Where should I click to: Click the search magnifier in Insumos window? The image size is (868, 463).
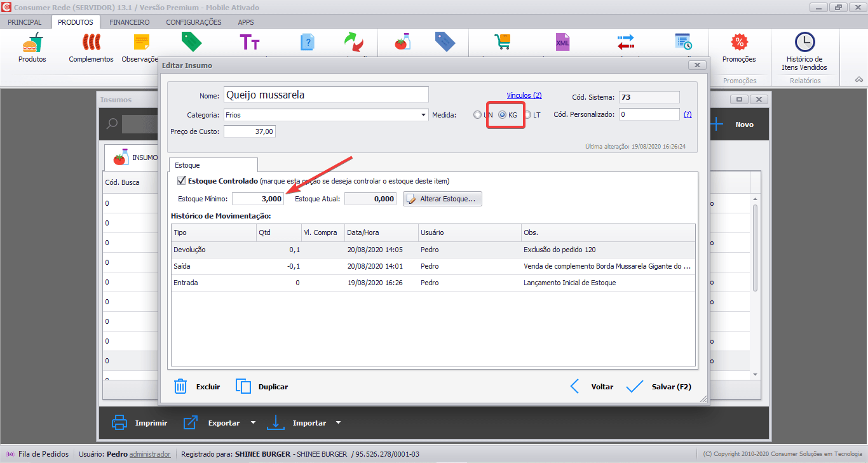coord(112,124)
